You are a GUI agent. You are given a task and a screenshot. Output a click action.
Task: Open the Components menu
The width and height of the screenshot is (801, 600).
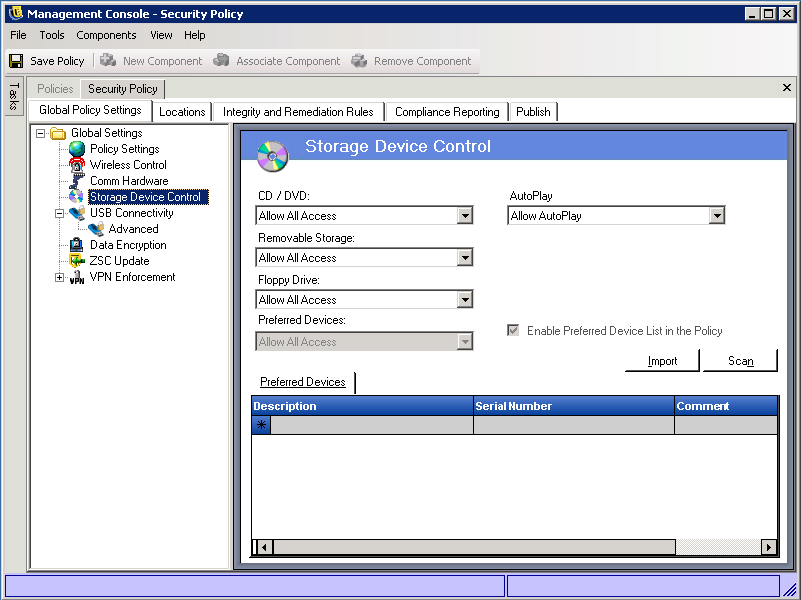tap(106, 35)
